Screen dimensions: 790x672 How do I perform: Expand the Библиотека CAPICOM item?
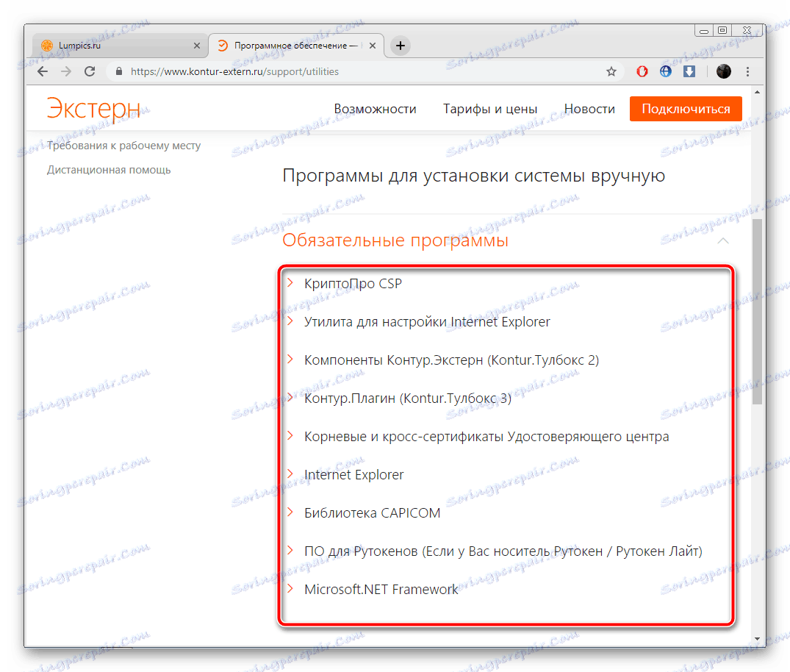pos(372,513)
